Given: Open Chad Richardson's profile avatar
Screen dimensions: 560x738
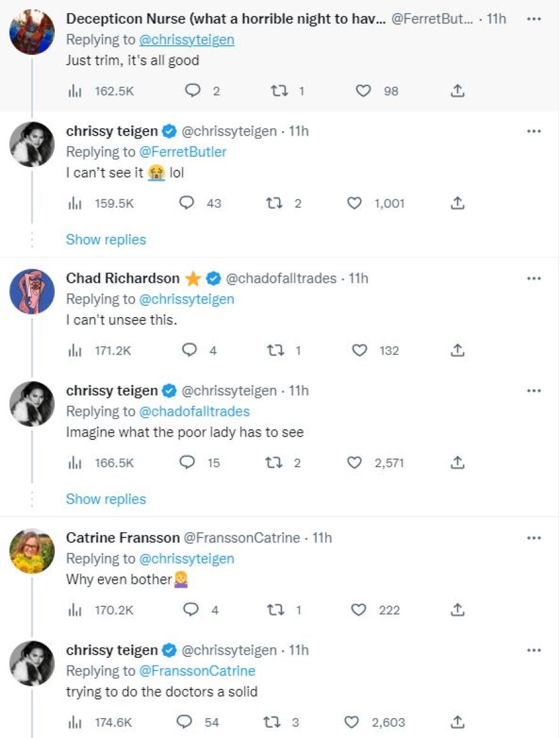Looking at the screenshot, I should [x=32, y=292].
